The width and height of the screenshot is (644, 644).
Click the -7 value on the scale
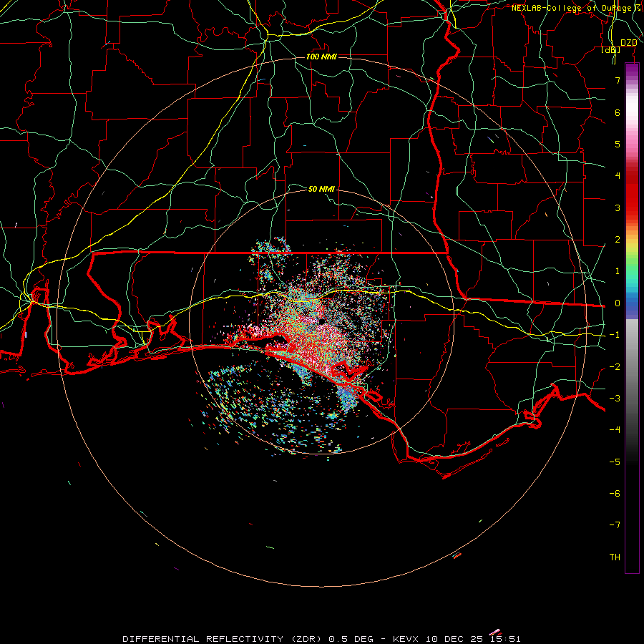click(615, 525)
